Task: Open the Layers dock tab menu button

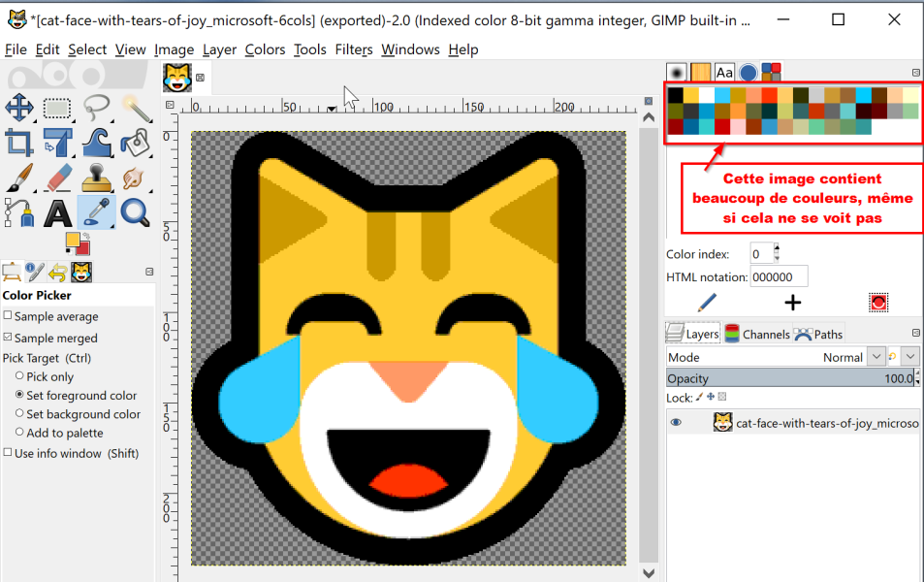Action: (915, 333)
